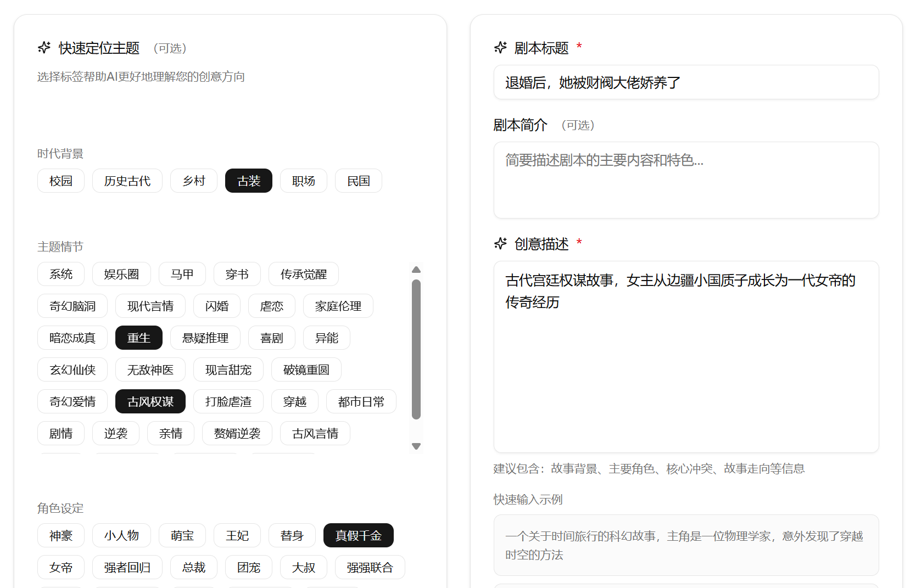The image size is (916, 588).
Task: Choose the 民国 era tag
Action: [x=358, y=181]
